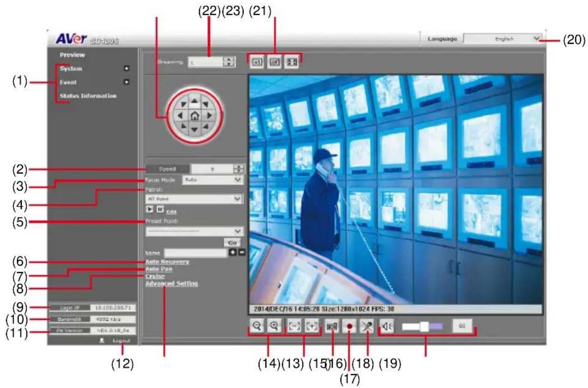Click the fit-to-window view icon
Image resolution: width=588 pixels, height=388 pixels.
point(275,62)
